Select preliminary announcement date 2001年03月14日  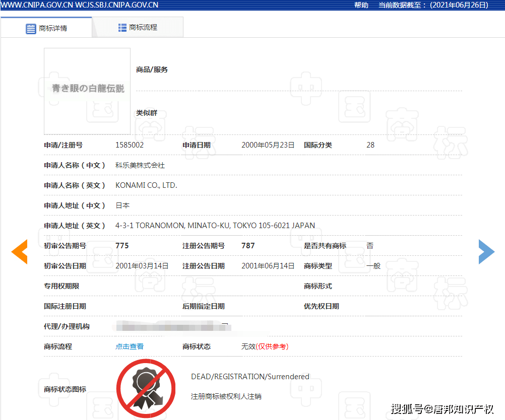[x=142, y=266]
